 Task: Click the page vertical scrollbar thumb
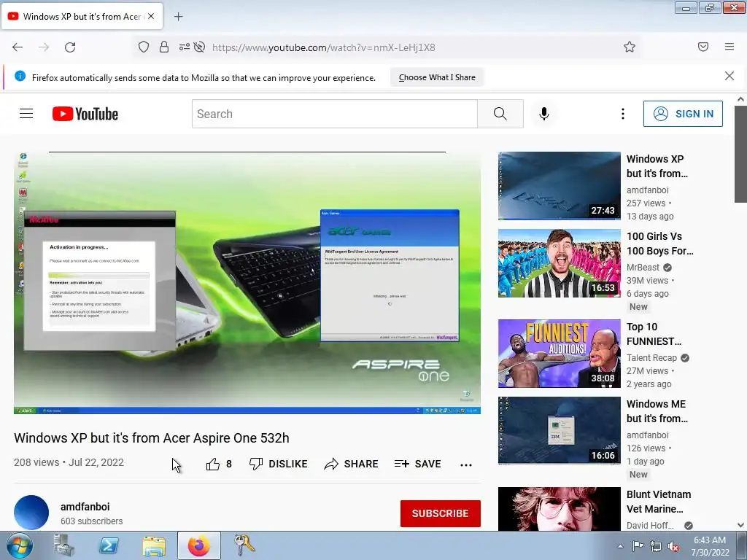point(740,154)
